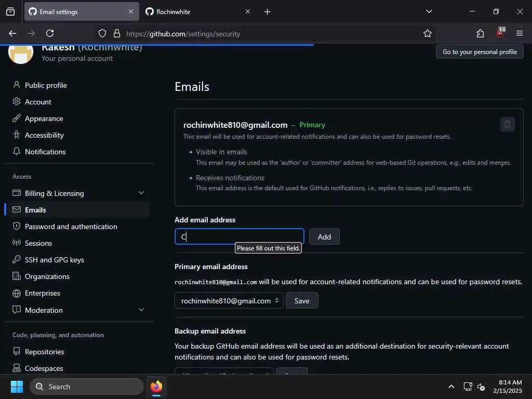Click the Billing & Licensing card icon
Screen dimensions: 532x399
click(16, 193)
